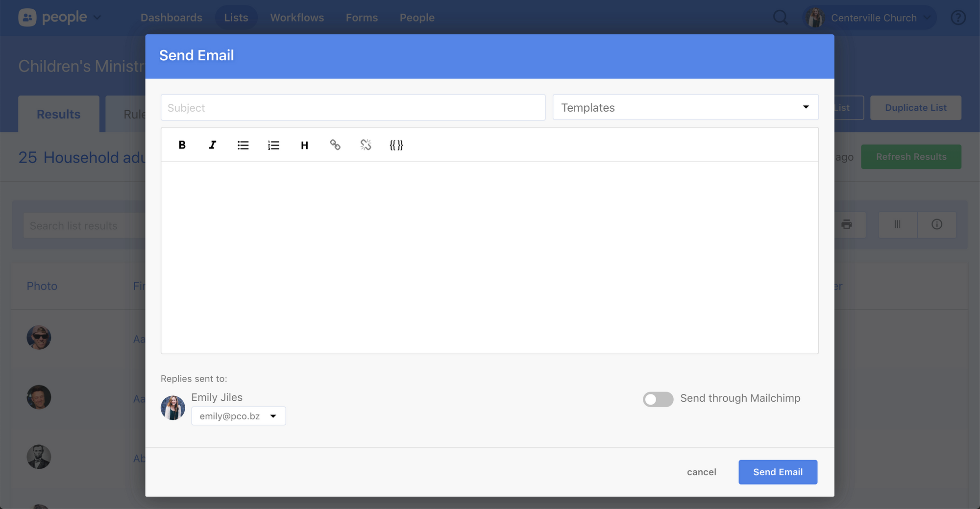Click the blue Send Email button

point(778,472)
